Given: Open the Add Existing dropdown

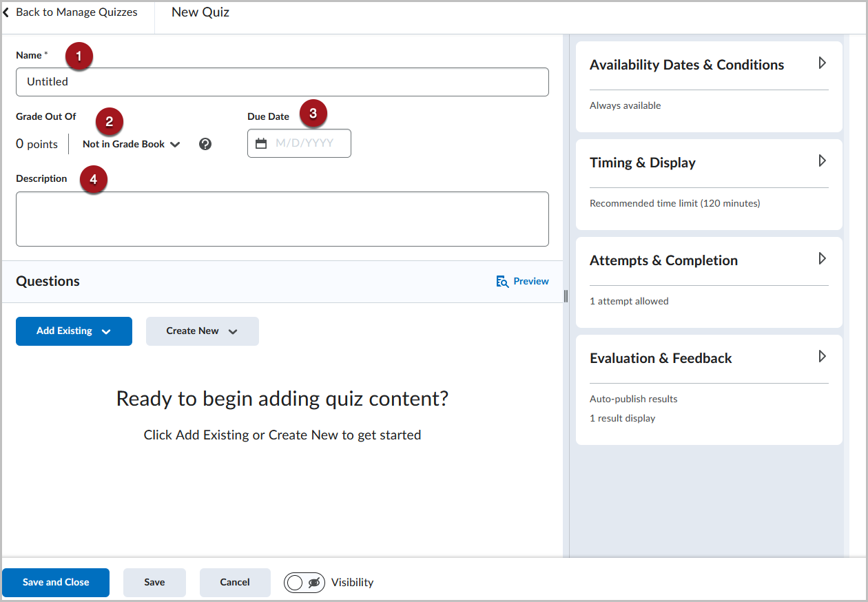Looking at the screenshot, I should pos(74,331).
